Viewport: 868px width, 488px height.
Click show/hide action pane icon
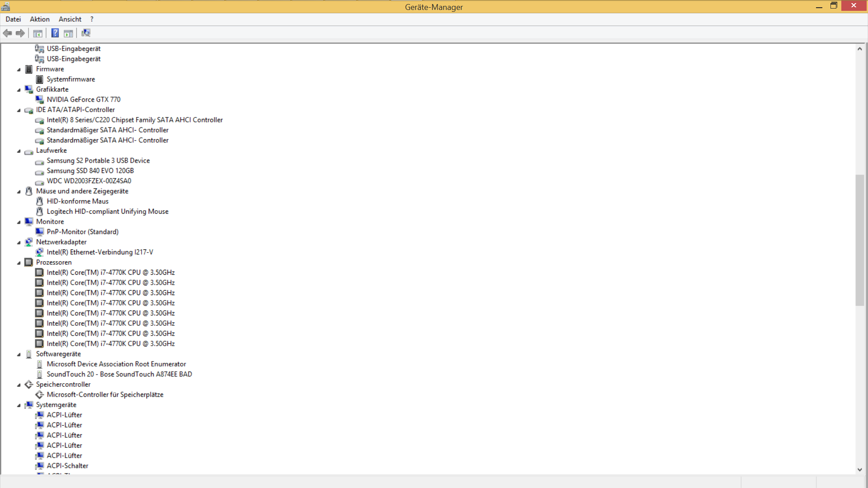pyautogui.click(x=68, y=33)
